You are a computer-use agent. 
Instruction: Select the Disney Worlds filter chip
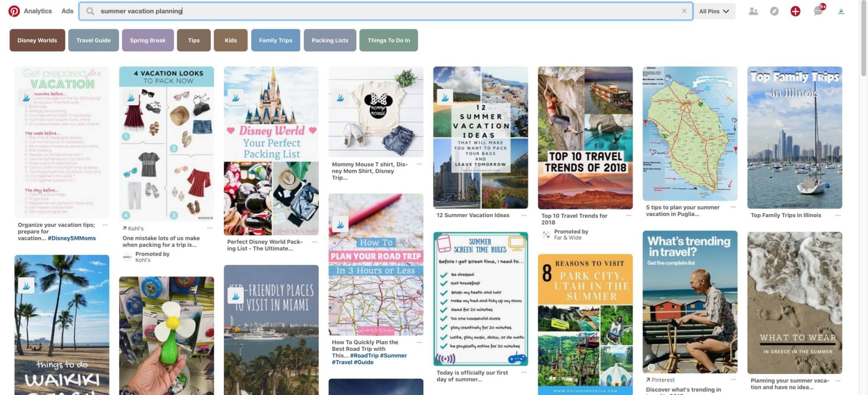click(37, 40)
